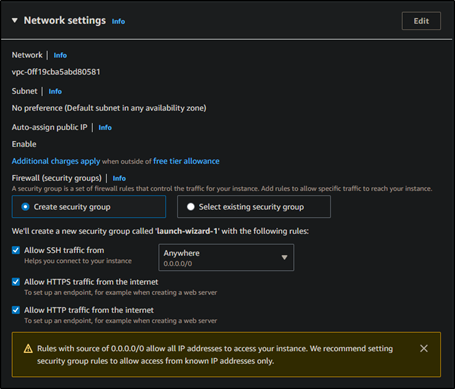Uncheck Allow HTTPS traffic from the internet

16,282
